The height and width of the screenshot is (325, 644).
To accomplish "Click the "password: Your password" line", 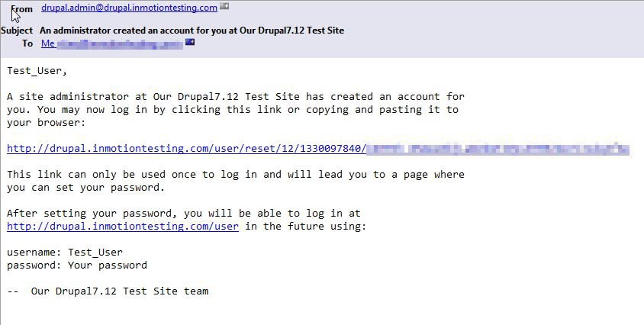I will tap(77, 265).
